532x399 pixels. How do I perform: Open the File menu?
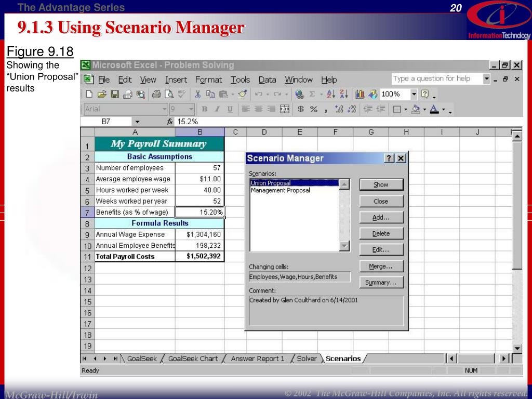(x=104, y=79)
